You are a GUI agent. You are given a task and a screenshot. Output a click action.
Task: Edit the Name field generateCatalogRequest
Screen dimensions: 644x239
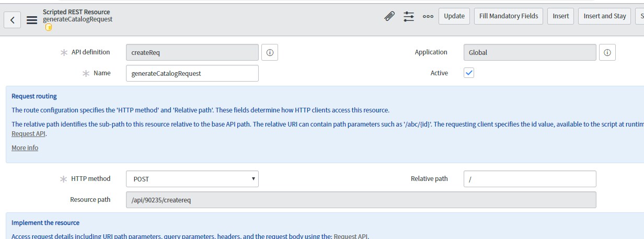(x=192, y=73)
